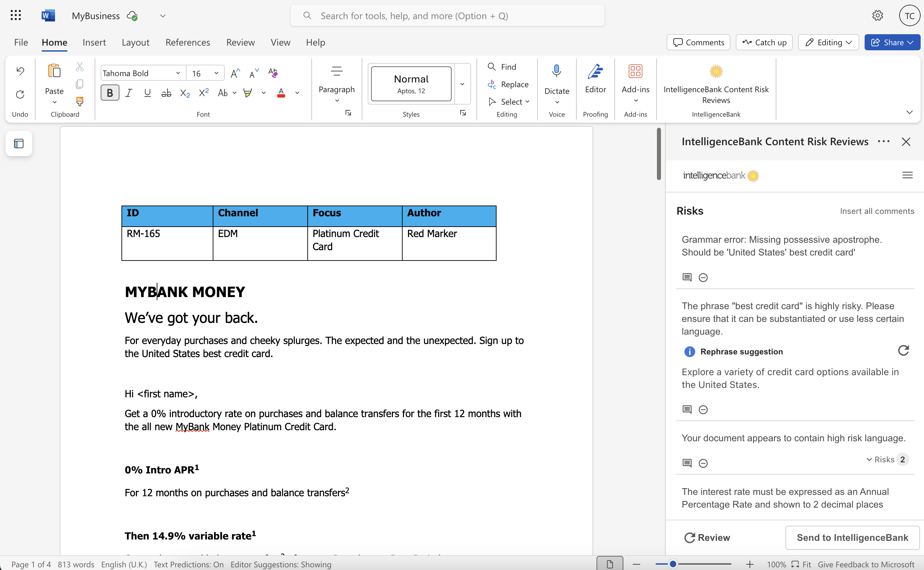Open the Layout ribbon tab

point(136,42)
